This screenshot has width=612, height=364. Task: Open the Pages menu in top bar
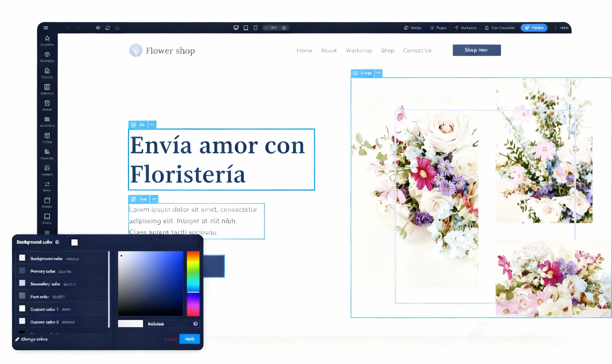[x=438, y=28]
